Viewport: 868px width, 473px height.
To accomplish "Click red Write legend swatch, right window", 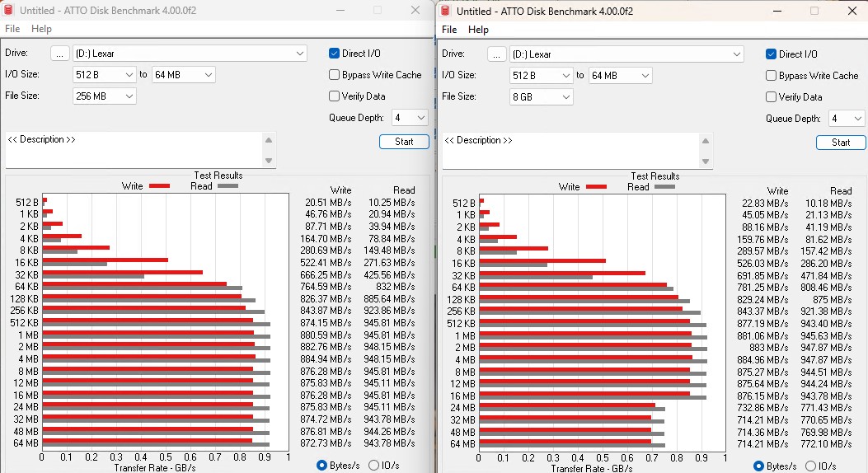I will coord(596,187).
